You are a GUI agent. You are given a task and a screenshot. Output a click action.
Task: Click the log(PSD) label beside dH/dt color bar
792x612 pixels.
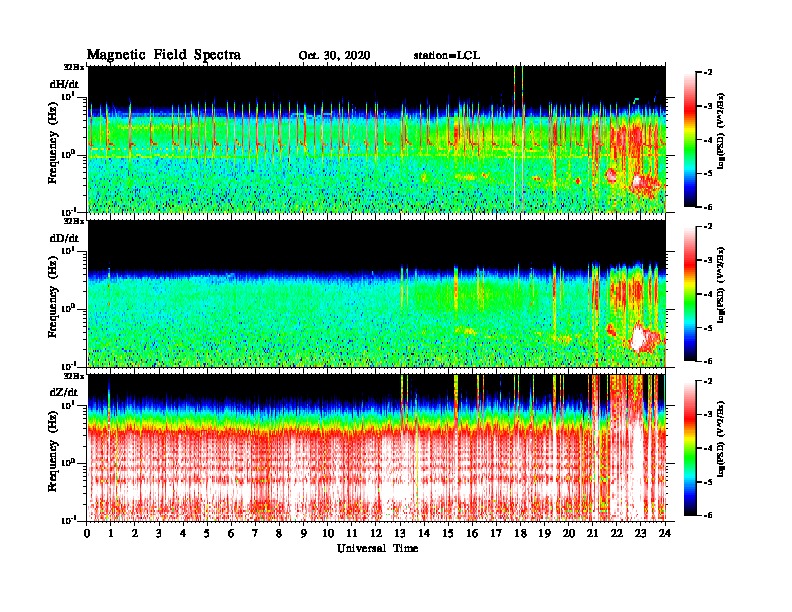click(721, 130)
